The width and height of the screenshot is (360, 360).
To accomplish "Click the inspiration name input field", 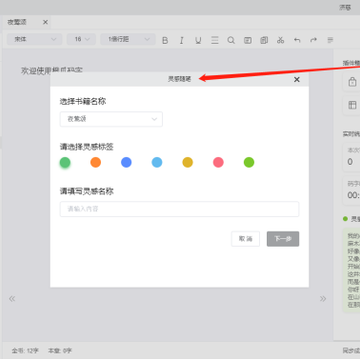I will click(179, 209).
